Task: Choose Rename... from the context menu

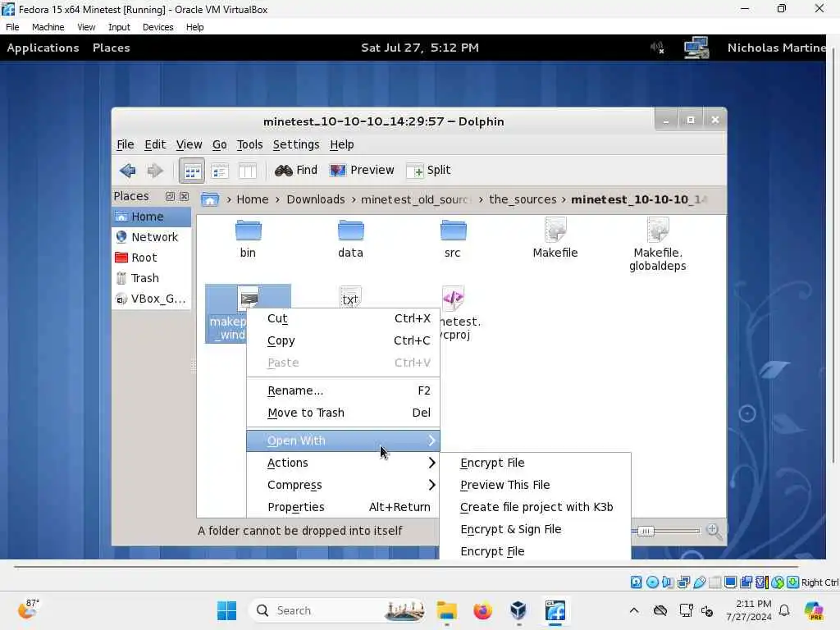Action: click(x=343, y=390)
